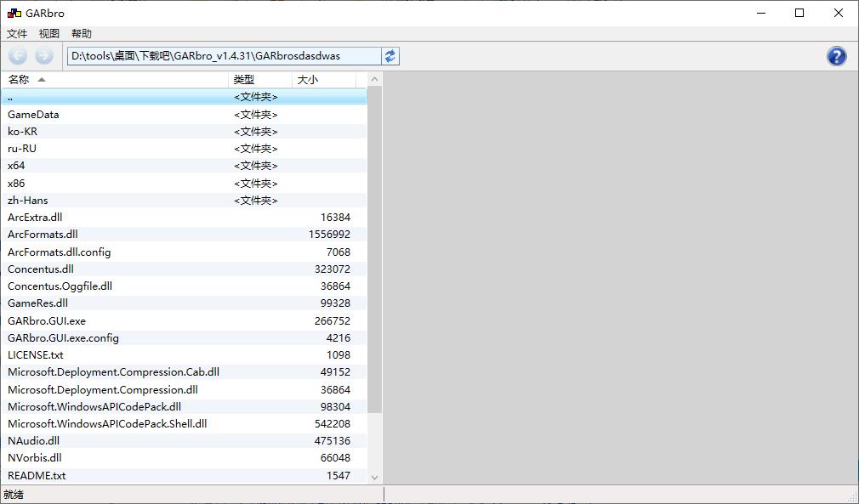Select the GARbro.GUI.exe file
Image resolution: width=859 pixels, height=504 pixels.
click(184, 320)
